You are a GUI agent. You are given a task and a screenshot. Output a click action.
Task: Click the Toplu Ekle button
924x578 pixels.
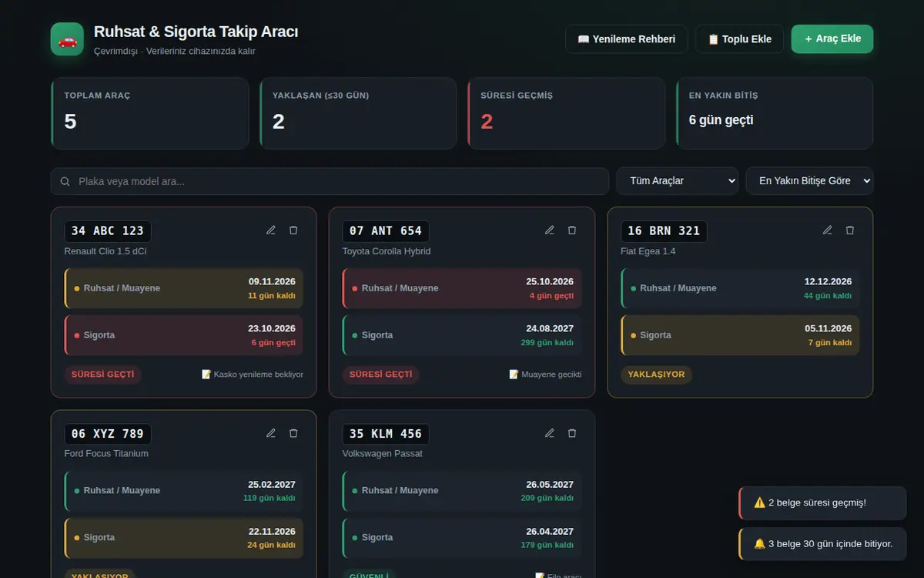[739, 39]
